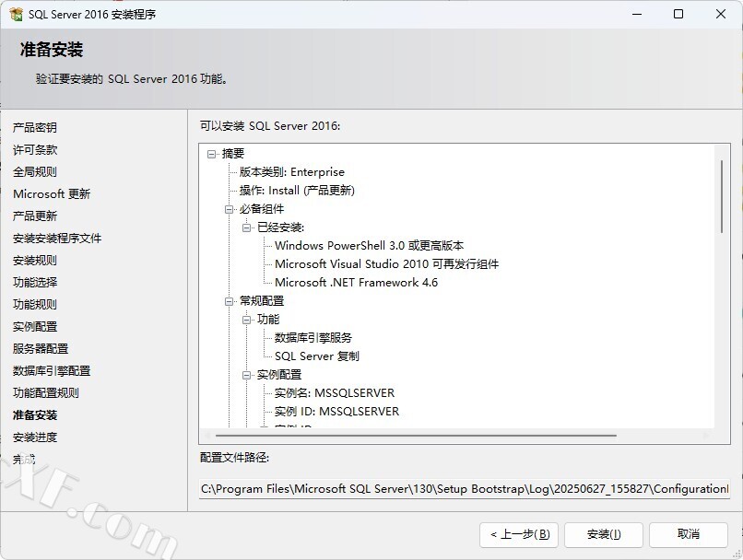The width and height of the screenshot is (743, 560).
Task: Click the 可以安装 SQL Server 2016: label
Action: pyautogui.click(x=270, y=126)
